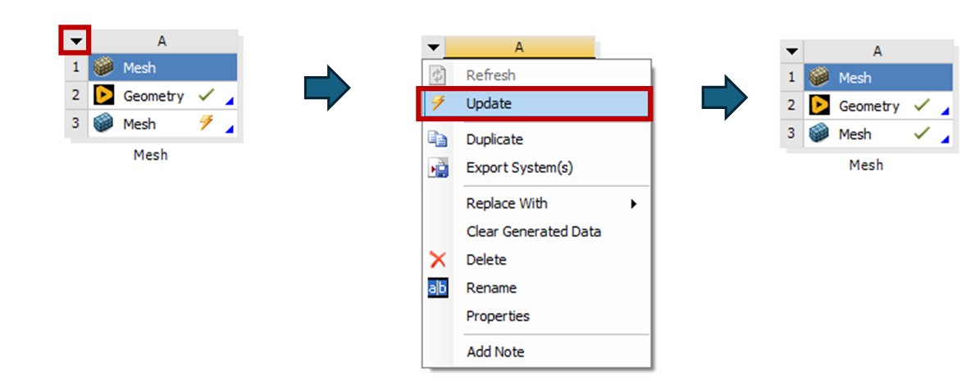Viewport: 980px width, 381px height.
Task: Open the highlighted dropdown arrow of left Mesh system
Action: 75,41
